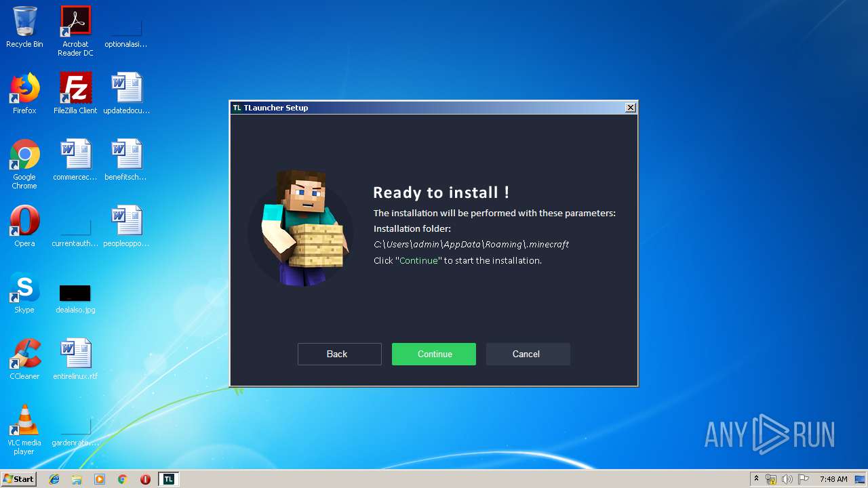Click the taskbar clock showing 7:48 AM
Viewport: 868px width, 488px height.
tap(833, 479)
